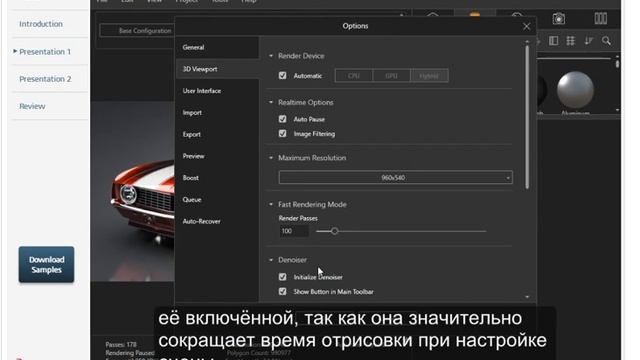This screenshot has height=360, width=640.
Task: Expand the Presentation 1 sidebar item arrow
Action: click(x=15, y=51)
